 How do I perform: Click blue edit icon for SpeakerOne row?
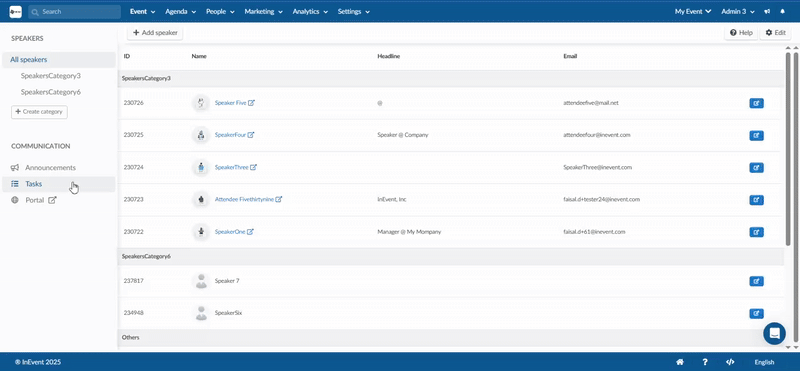point(756,232)
